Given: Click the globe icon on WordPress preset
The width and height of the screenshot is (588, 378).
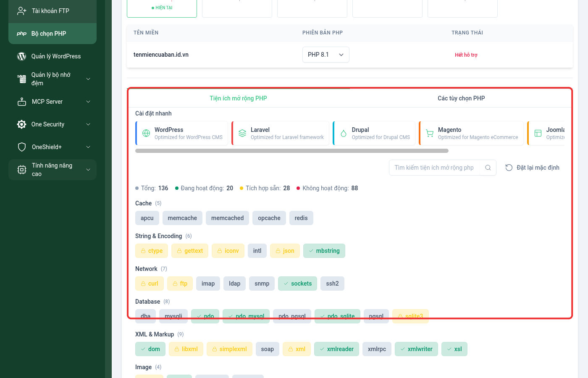Looking at the screenshot, I should 146,133.
